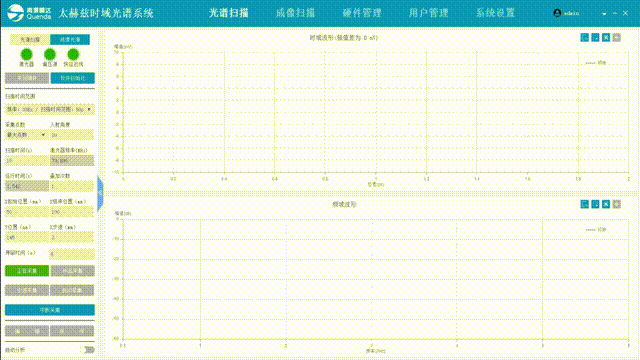Viewport: 640px width, 360px height.
Task: Click the 快延迟线 green status indicator
Action: (73, 54)
